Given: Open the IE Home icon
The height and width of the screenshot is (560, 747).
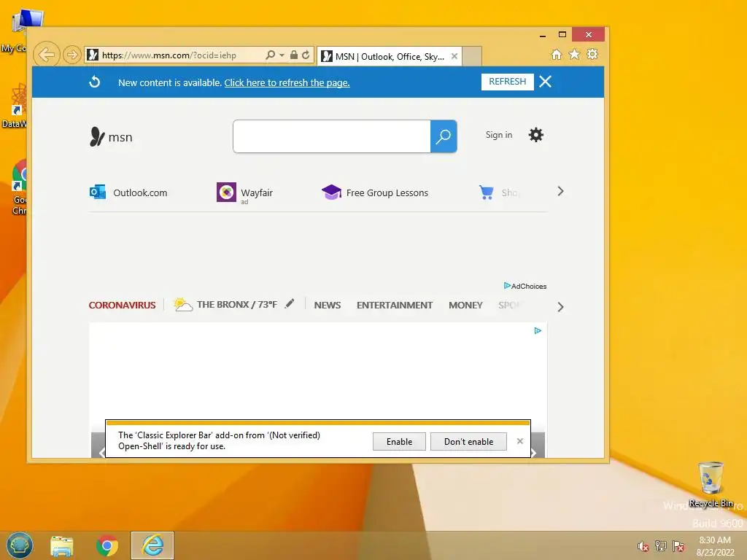Looking at the screenshot, I should click(x=557, y=54).
